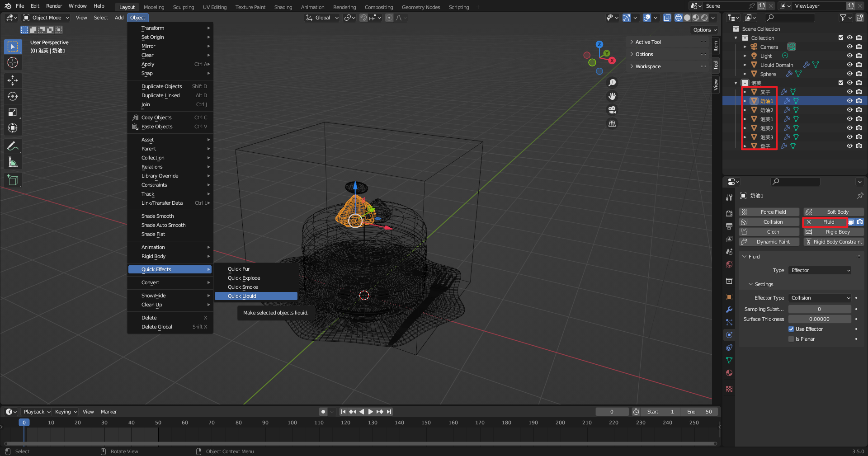Screen dimensions: 868x456
Task: Switch orthographic/perspective grid icon
Action: (x=612, y=123)
